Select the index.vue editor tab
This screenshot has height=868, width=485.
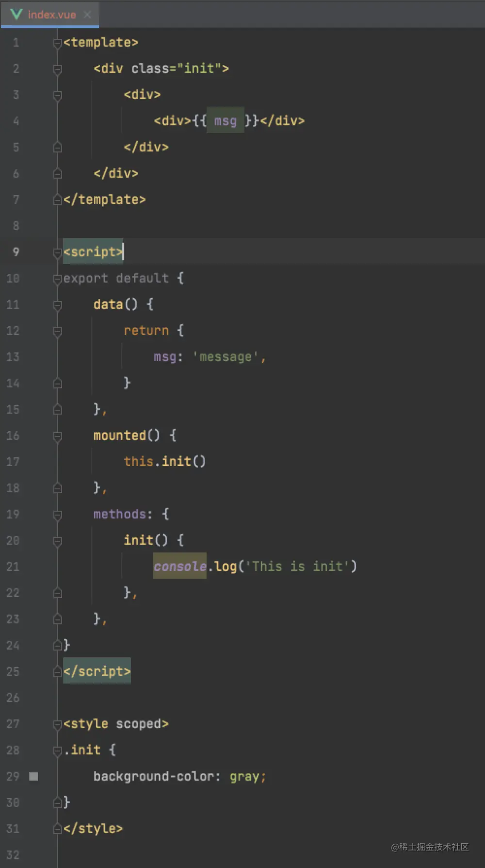tap(50, 15)
